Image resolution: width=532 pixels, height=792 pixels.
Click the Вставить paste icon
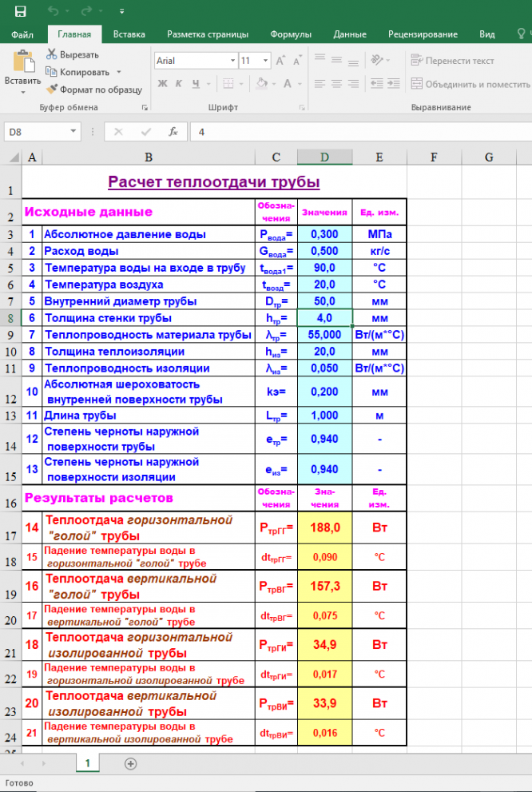(23, 61)
